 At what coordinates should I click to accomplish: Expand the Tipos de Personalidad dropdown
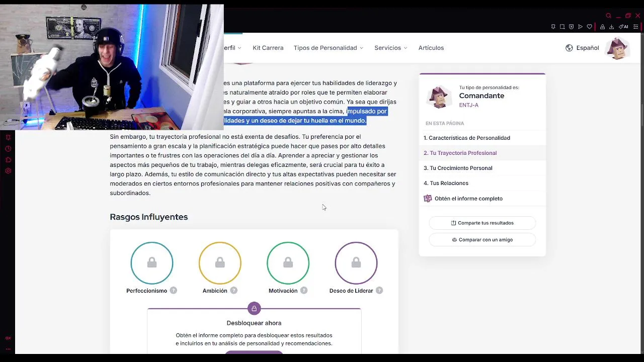coord(328,48)
